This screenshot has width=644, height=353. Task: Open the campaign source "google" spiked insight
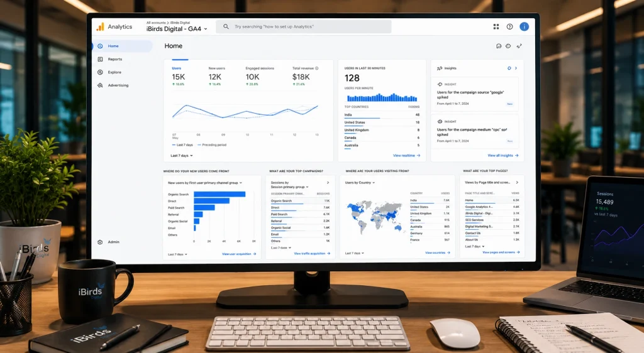pyautogui.click(x=475, y=94)
